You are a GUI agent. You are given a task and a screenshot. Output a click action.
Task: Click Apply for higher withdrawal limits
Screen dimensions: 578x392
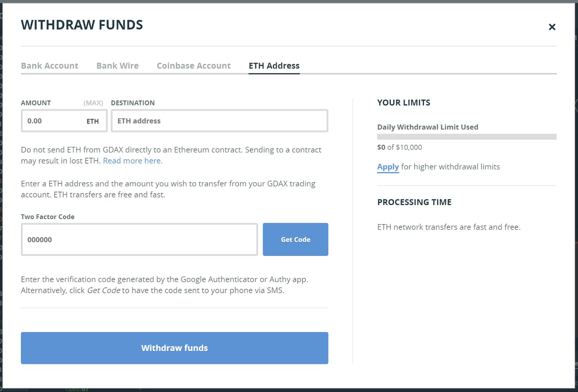click(x=388, y=167)
